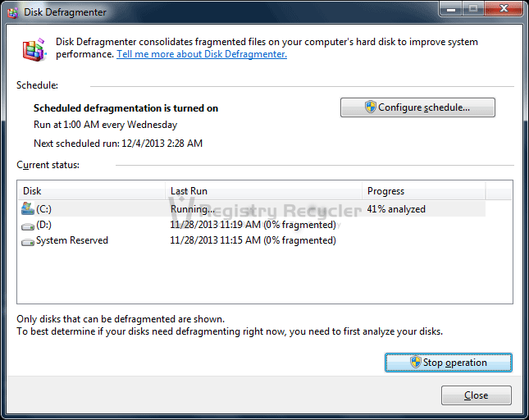The image size is (529, 420).
Task: Select the (C:) disk row
Action: coord(253,209)
